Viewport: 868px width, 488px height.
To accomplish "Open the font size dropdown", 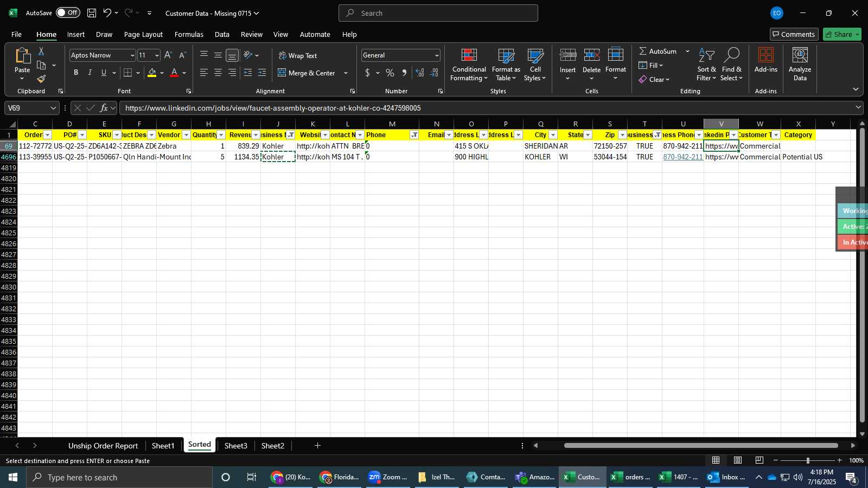I will [x=157, y=55].
